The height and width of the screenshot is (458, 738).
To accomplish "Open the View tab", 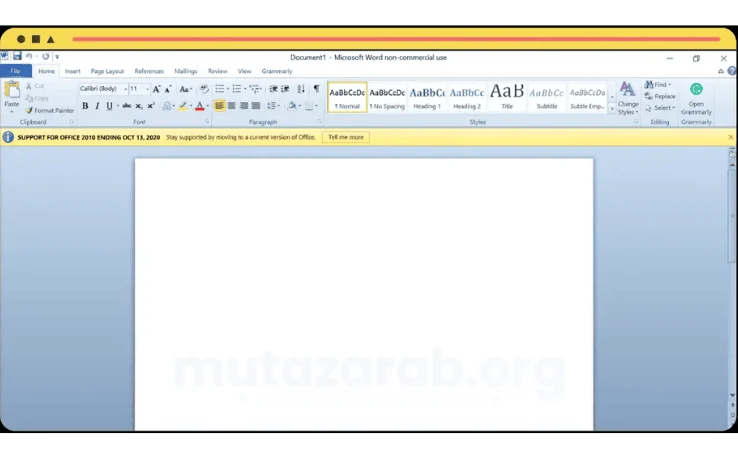I will point(244,71).
